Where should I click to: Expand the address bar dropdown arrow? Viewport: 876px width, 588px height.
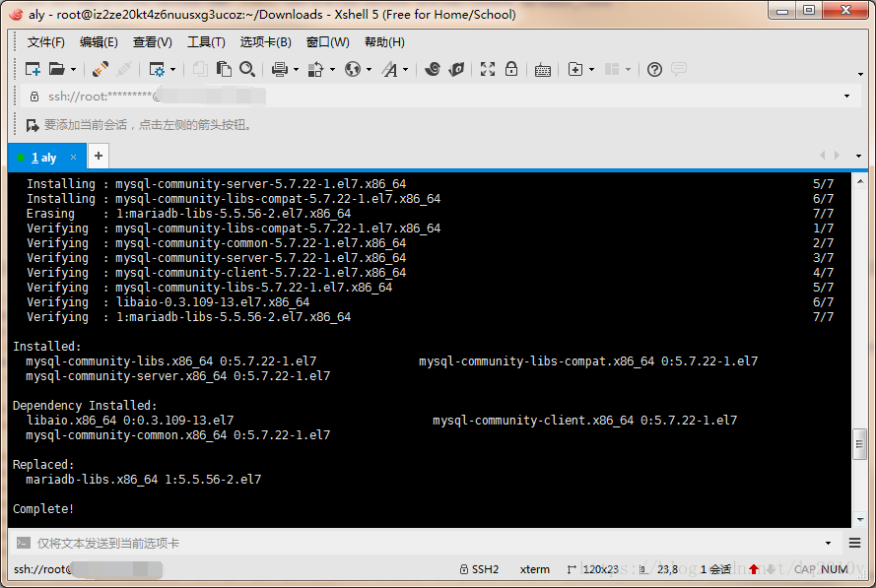click(x=847, y=97)
